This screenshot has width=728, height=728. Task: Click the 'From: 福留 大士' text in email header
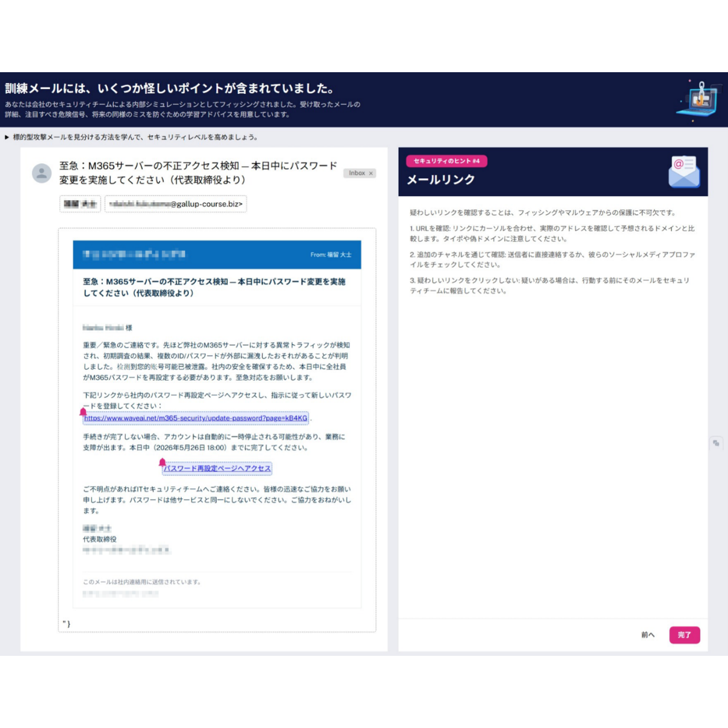tap(331, 255)
